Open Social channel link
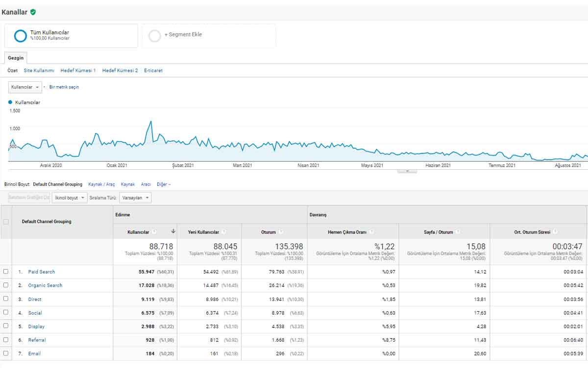Screen dimensions: 588x392 coord(35,313)
